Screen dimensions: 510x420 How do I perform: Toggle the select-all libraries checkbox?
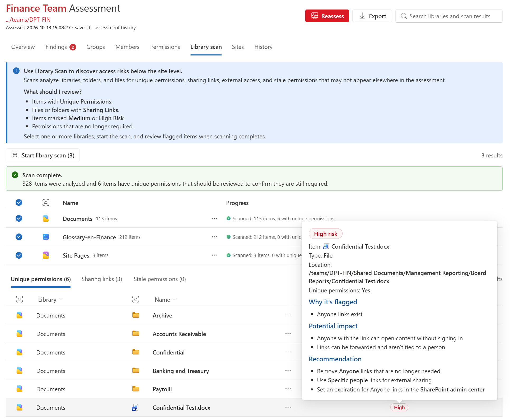click(19, 203)
